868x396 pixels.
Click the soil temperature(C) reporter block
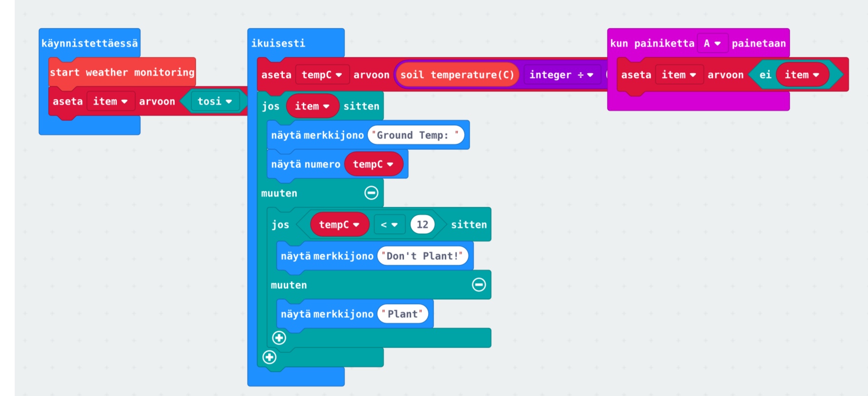point(457,75)
